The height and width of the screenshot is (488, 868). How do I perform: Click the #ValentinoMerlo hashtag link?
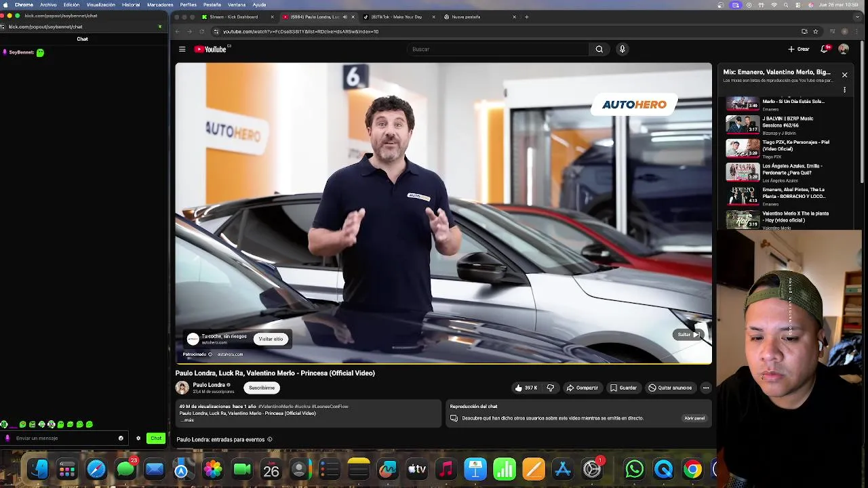[x=275, y=406]
